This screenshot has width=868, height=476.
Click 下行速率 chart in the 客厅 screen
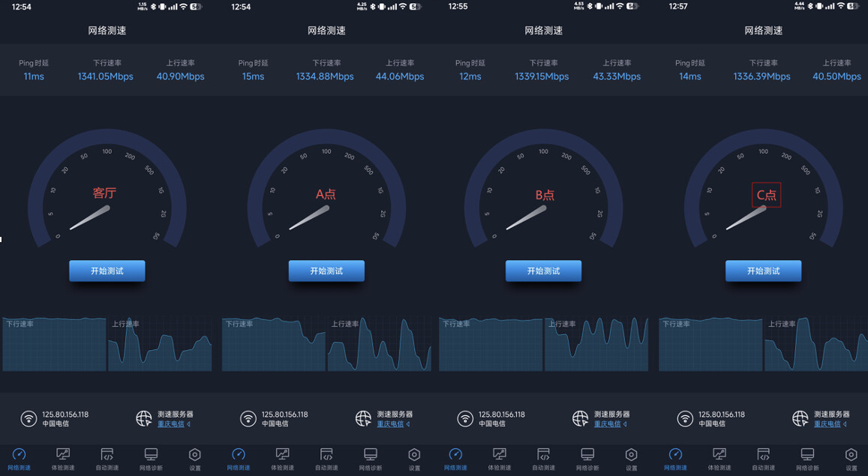[54, 344]
